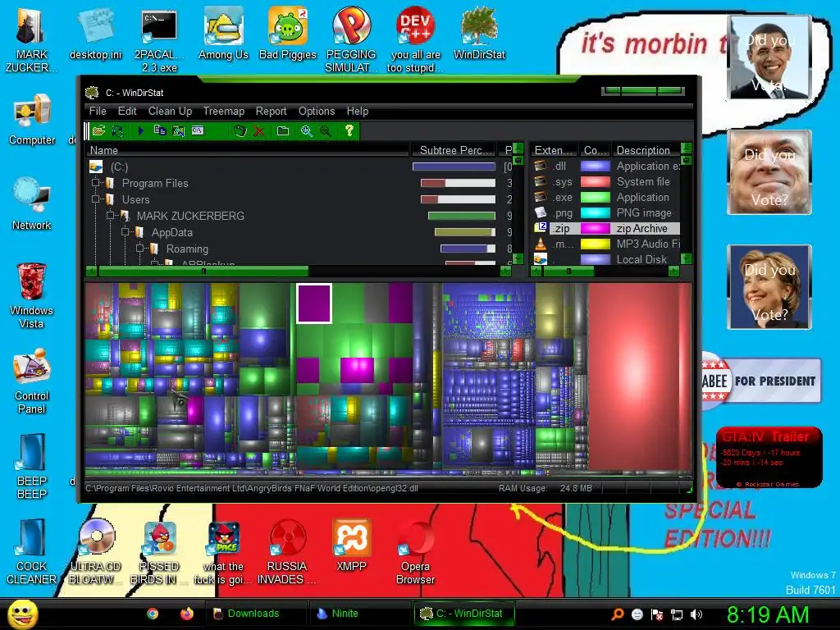Collapse the AppData tree node
The height and width of the screenshot is (630, 840).
click(125, 232)
